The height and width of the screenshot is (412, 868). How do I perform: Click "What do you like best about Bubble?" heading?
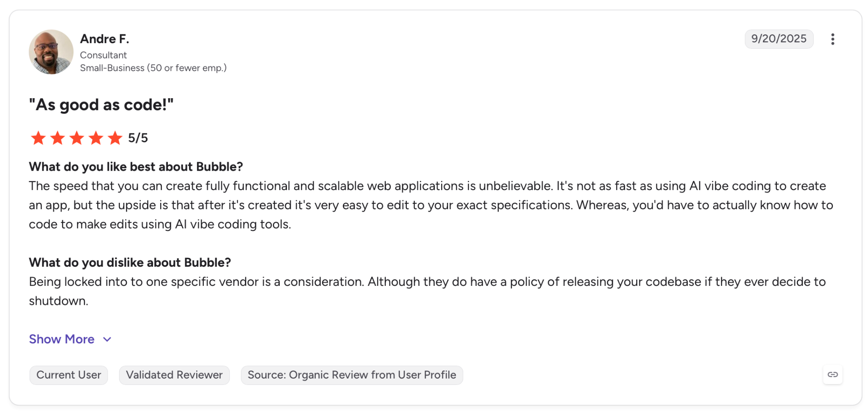[x=136, y=167]
